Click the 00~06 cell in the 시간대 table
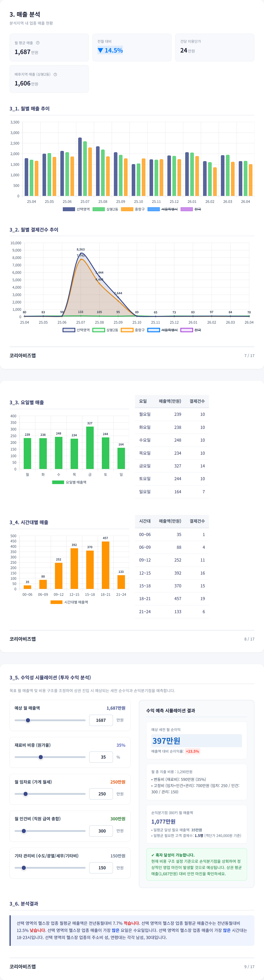Screen dimensions: 264x980 pyautogui.click(x=145, y=535)
